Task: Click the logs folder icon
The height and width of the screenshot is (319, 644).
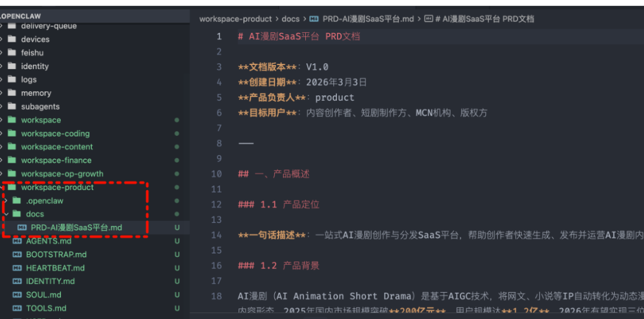Action: click(12, 80)
